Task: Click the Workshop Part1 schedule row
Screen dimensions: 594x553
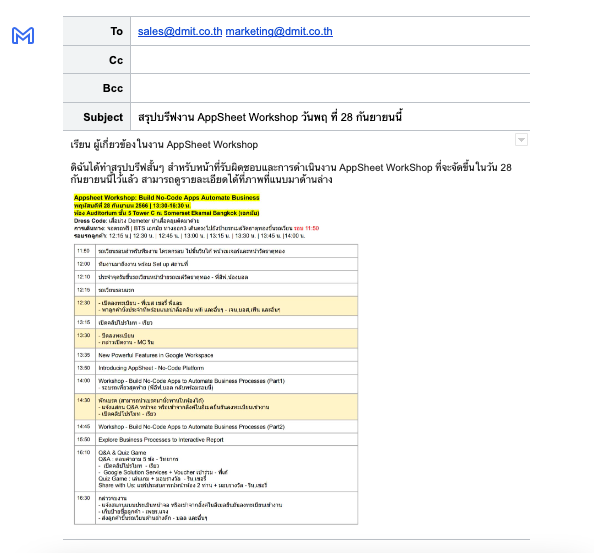Action: tap(216, 384)
